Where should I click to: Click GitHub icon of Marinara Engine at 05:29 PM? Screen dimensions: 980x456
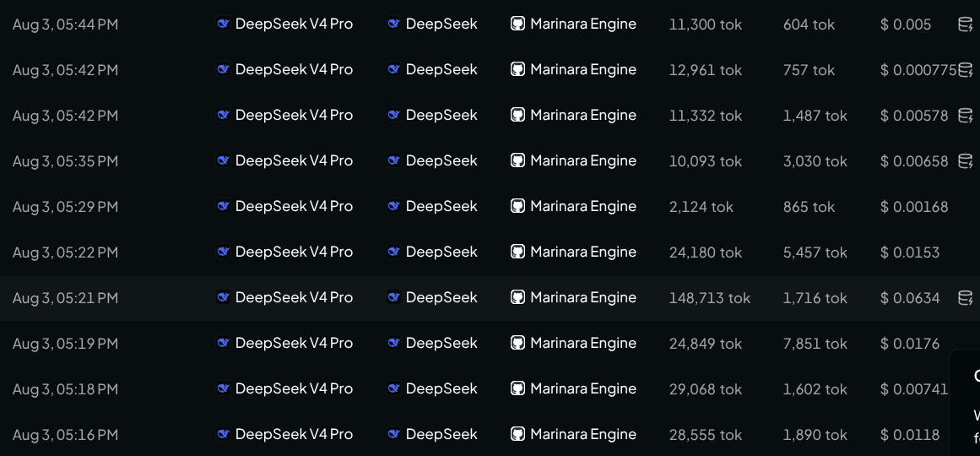tap(517, 206)
